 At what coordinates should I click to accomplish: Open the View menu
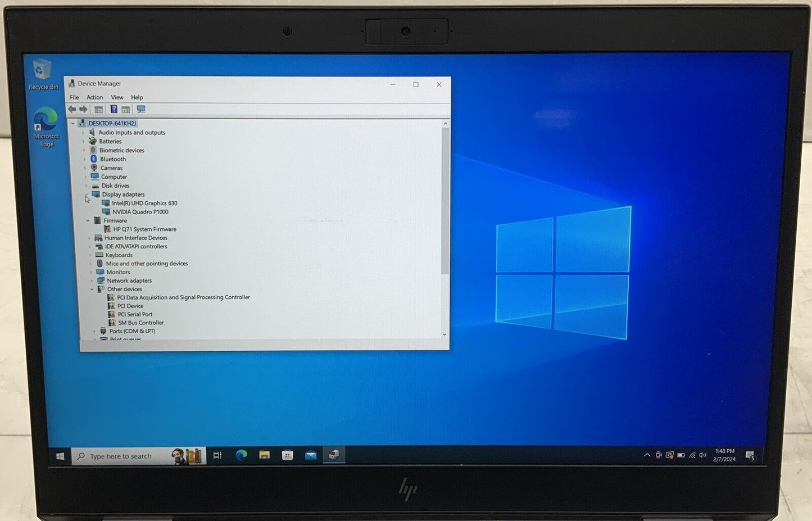coord(117,97)
